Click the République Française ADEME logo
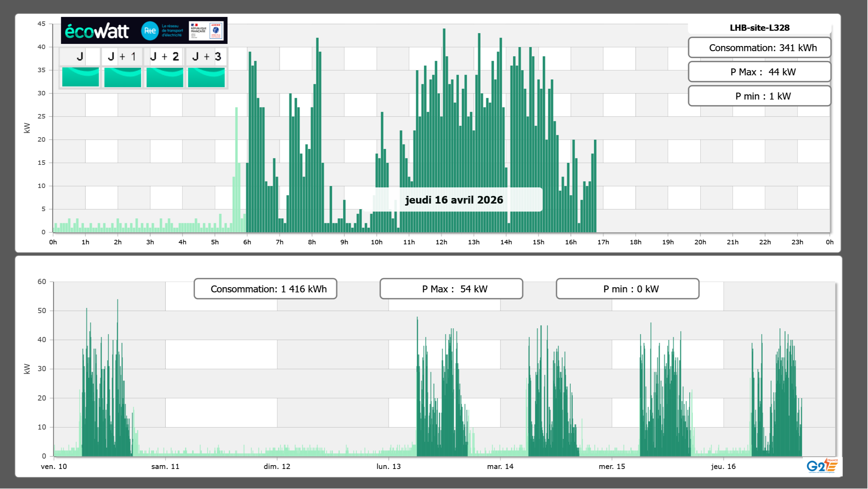Viewport: 868px width, 489px height. click(x=206, y=31)
